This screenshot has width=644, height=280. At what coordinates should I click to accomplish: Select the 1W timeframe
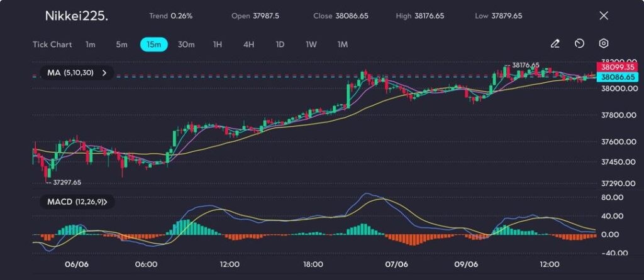[311, 45]
